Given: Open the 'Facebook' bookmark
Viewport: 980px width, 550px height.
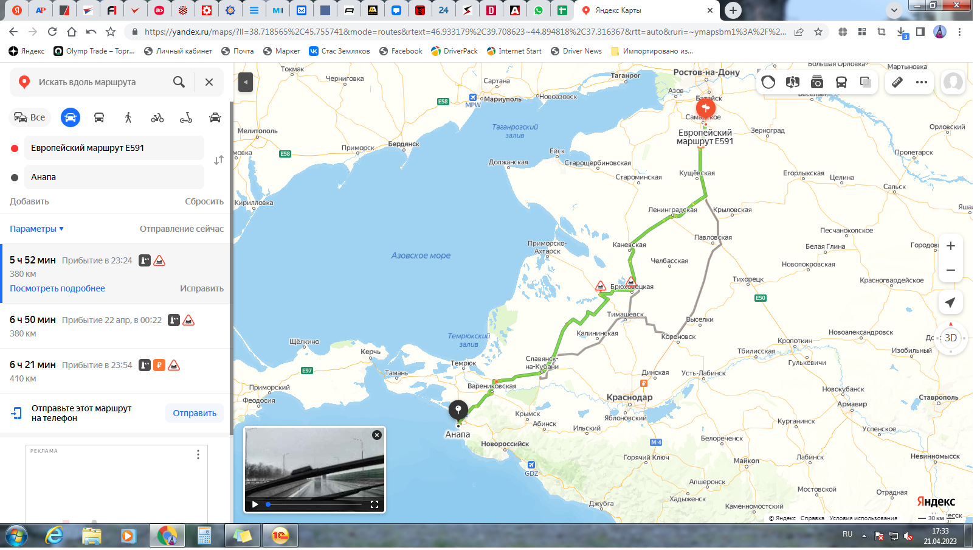Looking at the screenshot, I should coord(401,51).
